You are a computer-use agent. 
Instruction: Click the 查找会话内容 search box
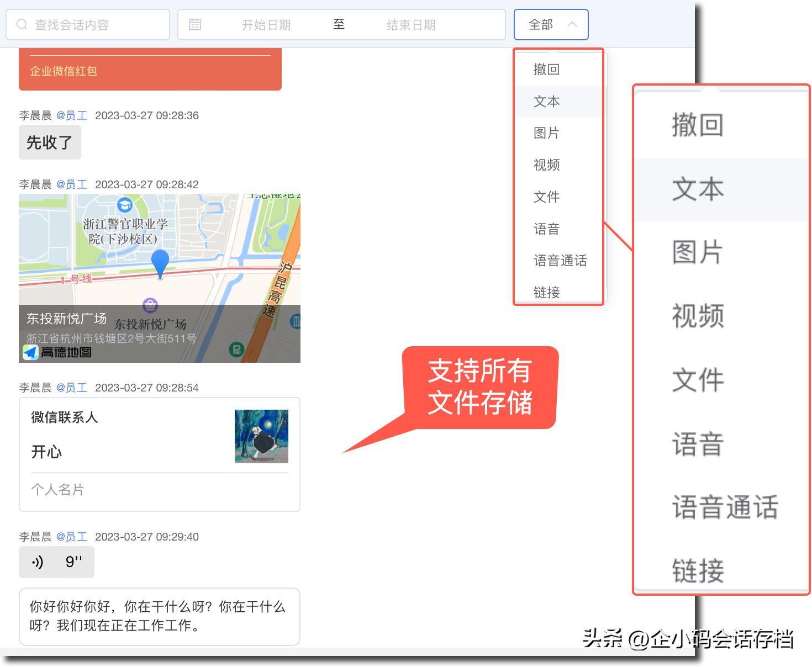(x=88, y=24)
